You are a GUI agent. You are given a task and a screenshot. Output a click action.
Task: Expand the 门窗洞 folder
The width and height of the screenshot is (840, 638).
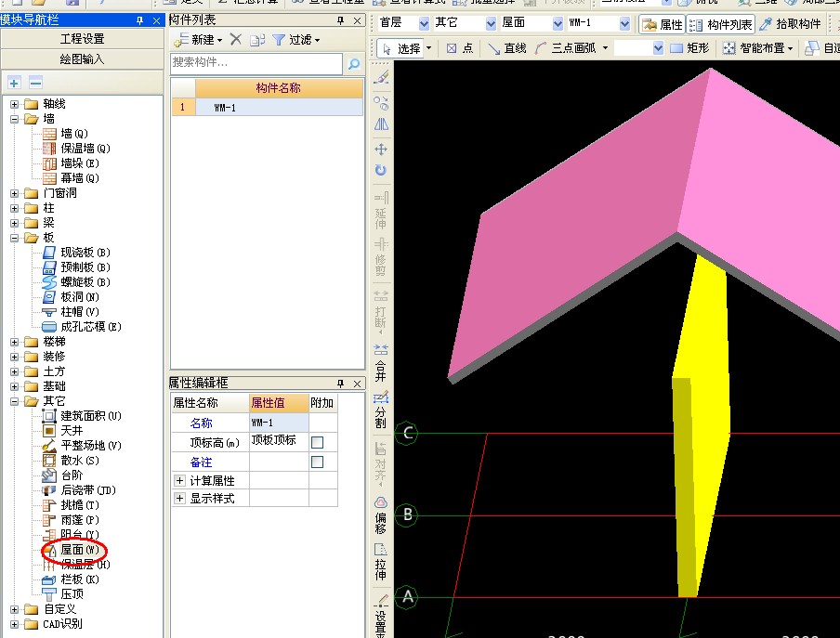click(15, 193)
